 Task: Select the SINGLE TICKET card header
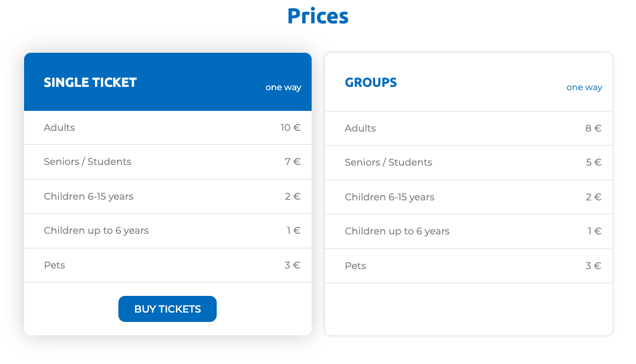(168, 81)
